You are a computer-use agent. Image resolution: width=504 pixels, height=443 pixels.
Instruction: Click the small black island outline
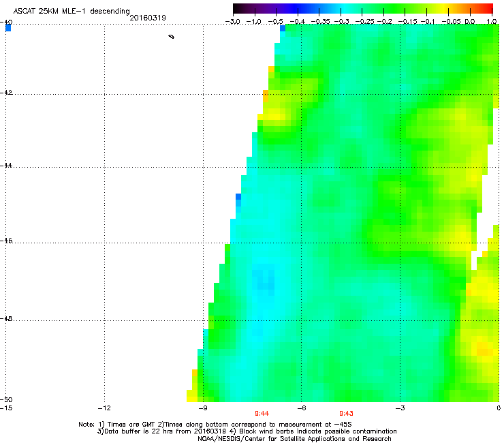(172, 37)
